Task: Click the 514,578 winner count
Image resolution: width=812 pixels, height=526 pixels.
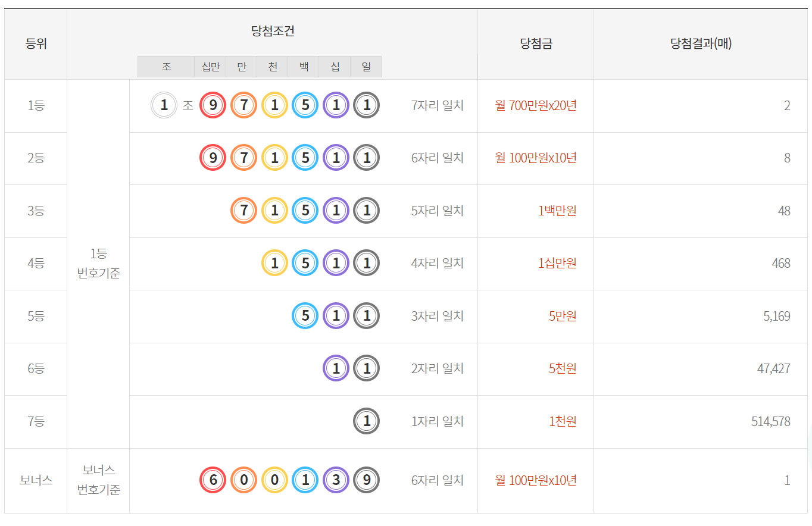Action: tap(771, 422)
